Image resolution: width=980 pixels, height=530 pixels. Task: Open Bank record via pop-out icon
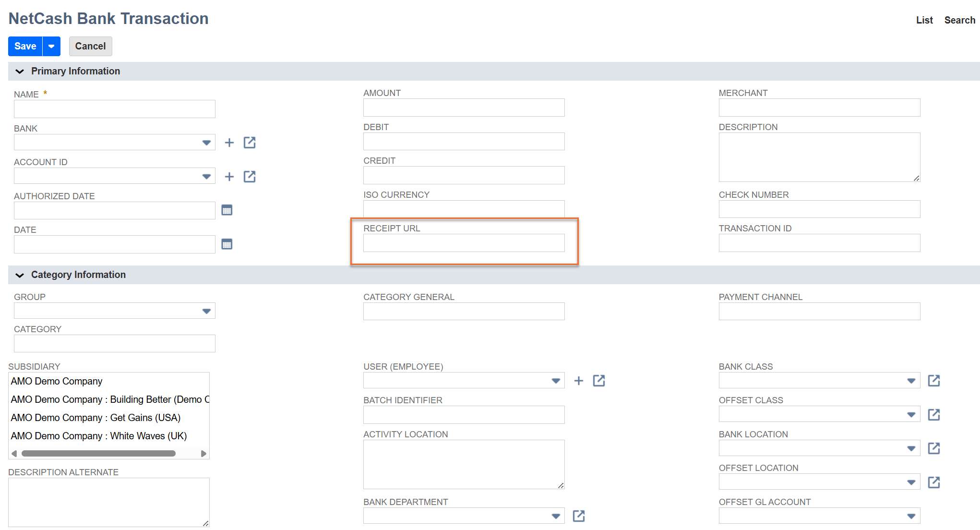point(250,143)
